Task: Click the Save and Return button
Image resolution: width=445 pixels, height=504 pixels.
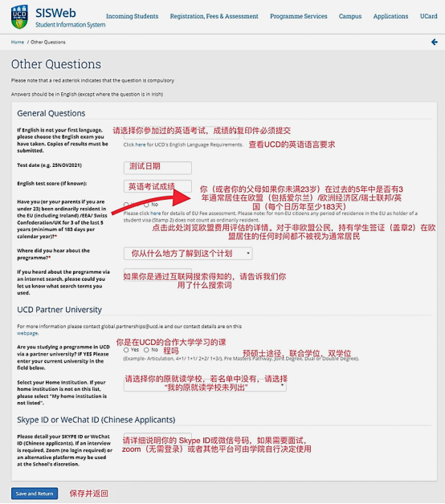Action: (35, 494)
